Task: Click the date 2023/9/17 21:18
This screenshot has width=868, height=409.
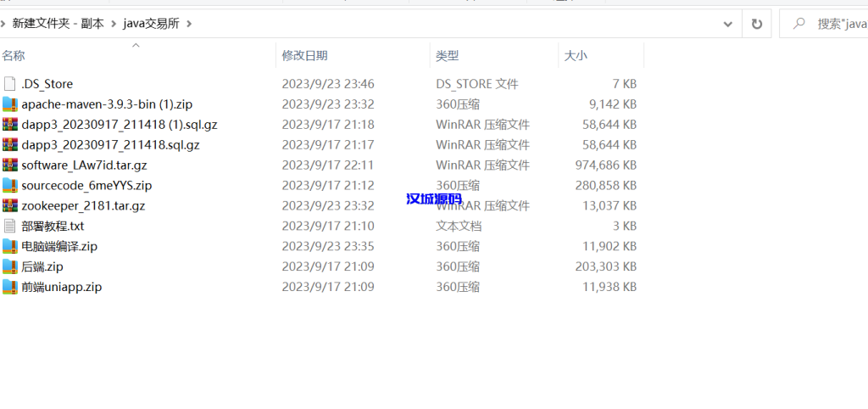Action: (x=328, y=125)
